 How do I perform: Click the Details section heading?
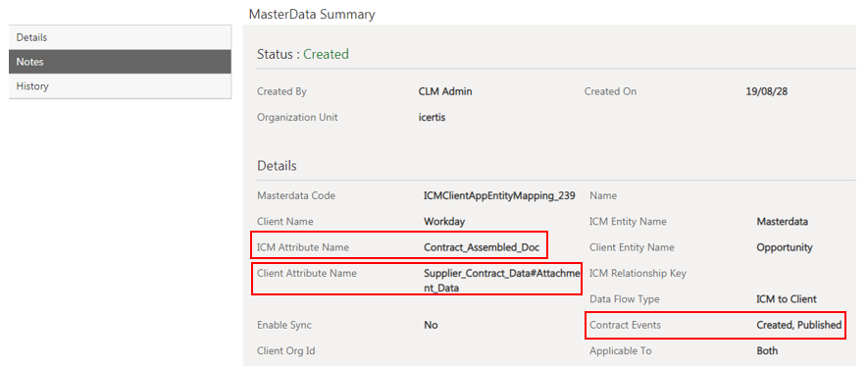click(x=277, y=166)
